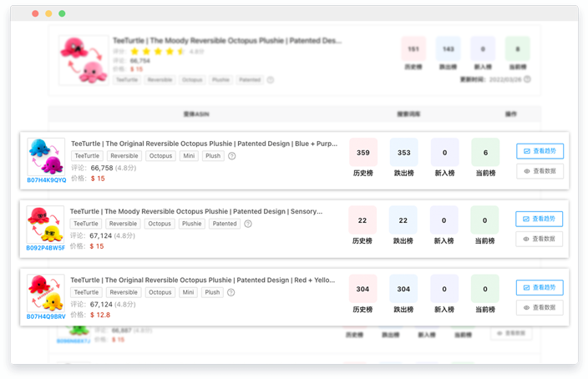Click the 6 当前榜 count box
The width and height of the screenshot is (588, 379).
(x=485, y=153)
